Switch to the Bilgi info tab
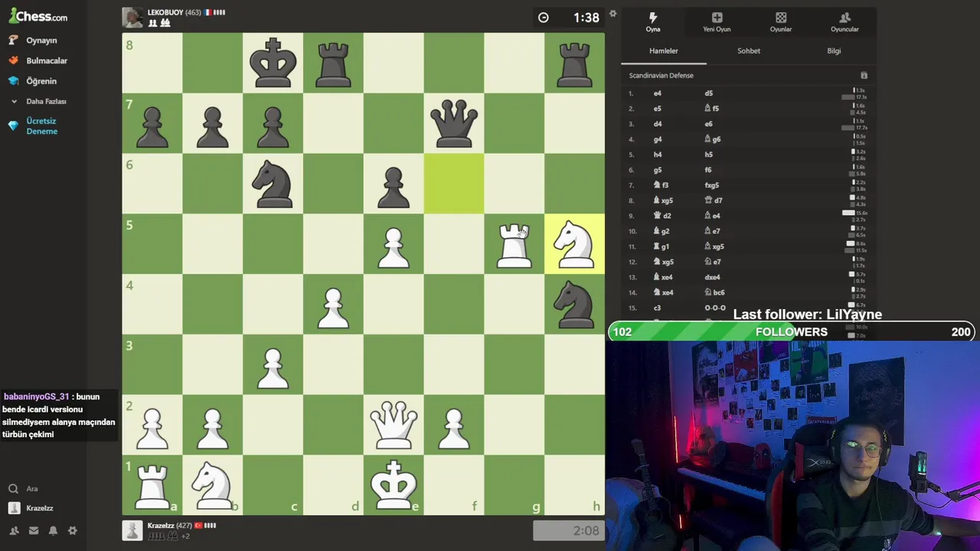 [x=834, y=51]
